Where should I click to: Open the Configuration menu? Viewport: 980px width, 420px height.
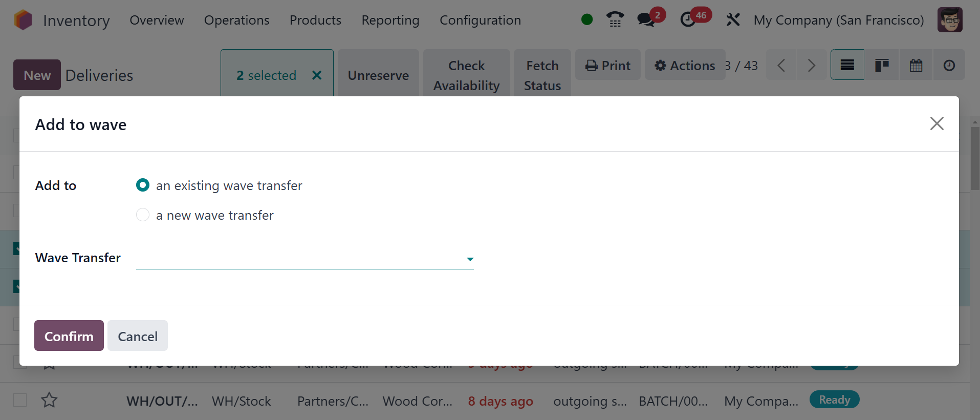click(480, 20)
